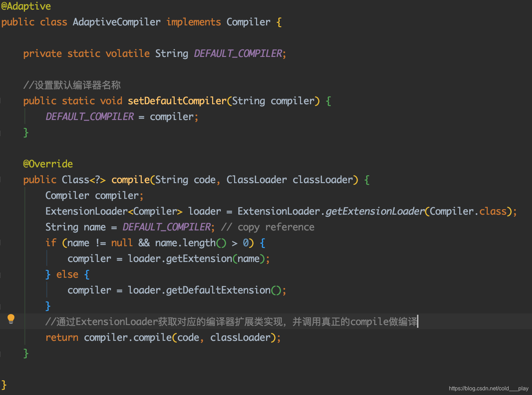532x395 pixels.
Task: Click 'Compiler compiler;' local variable declaration
Action: click(94, 195)
